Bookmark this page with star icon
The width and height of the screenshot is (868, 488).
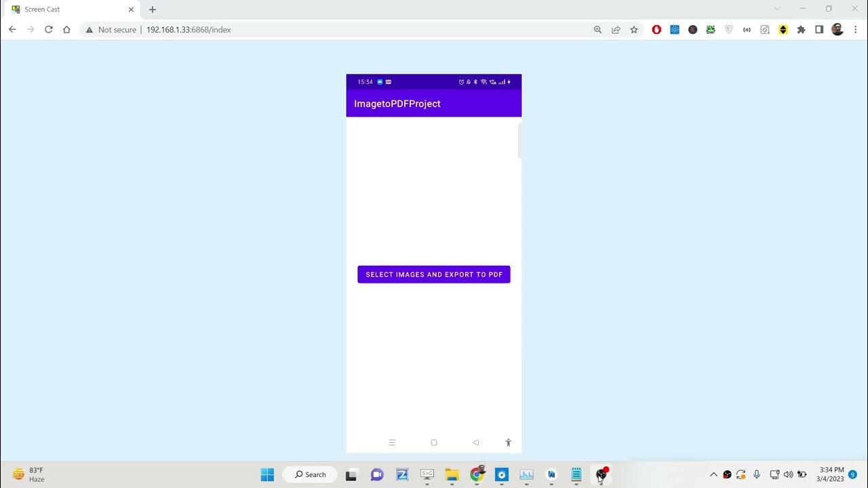pos(634,30)
